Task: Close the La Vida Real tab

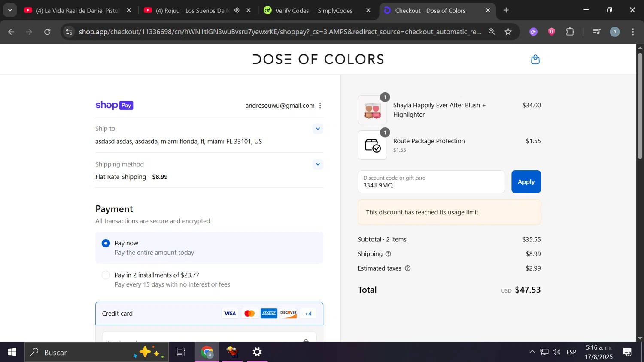Action: [129, 10]
